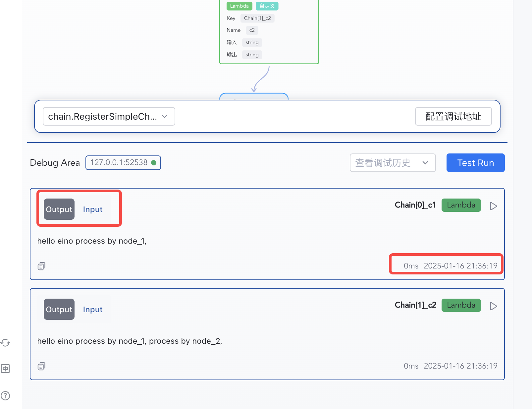Copy the Chain[0]_c1 output text

pyautogui.click(x=41, y=266)
